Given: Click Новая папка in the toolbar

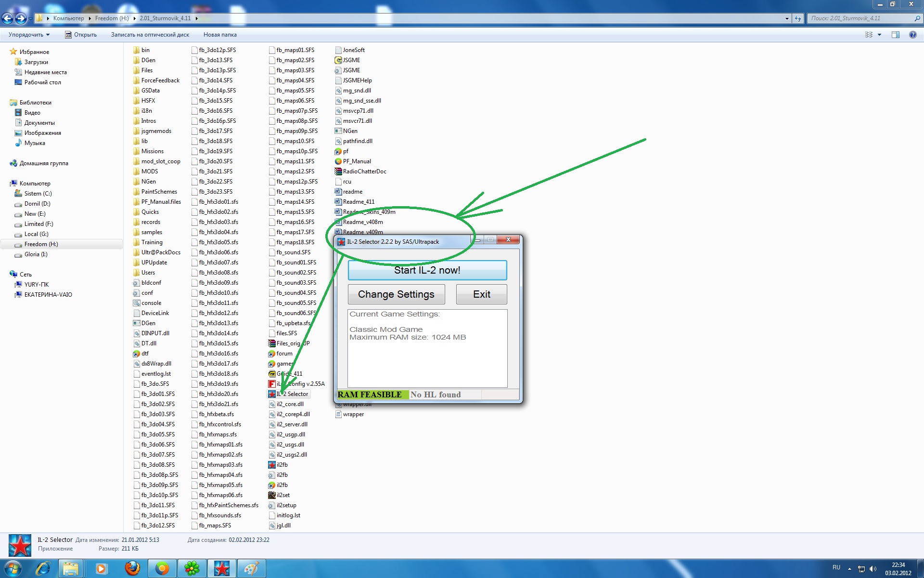Looking at the screenshot, I should (220, 35).
